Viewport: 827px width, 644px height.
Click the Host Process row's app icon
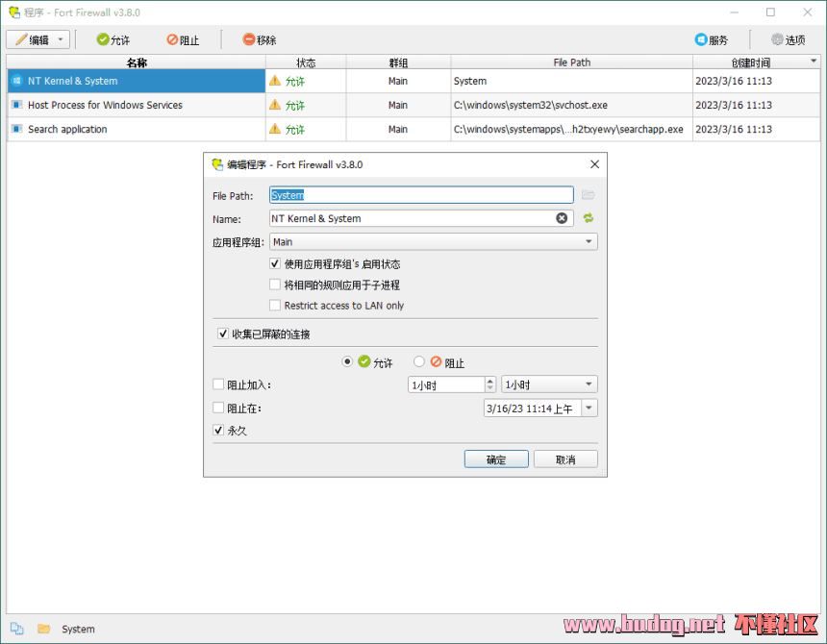[17, 105]
